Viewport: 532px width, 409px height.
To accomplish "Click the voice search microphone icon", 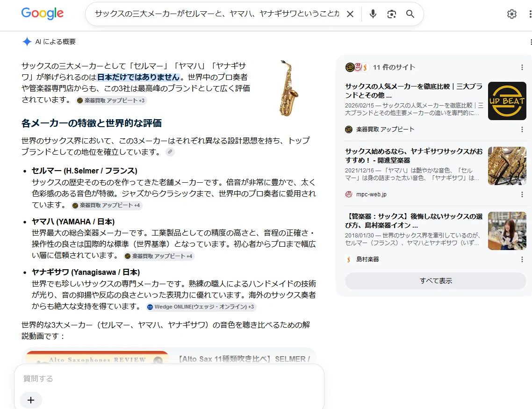I will [x=373, y=14].
